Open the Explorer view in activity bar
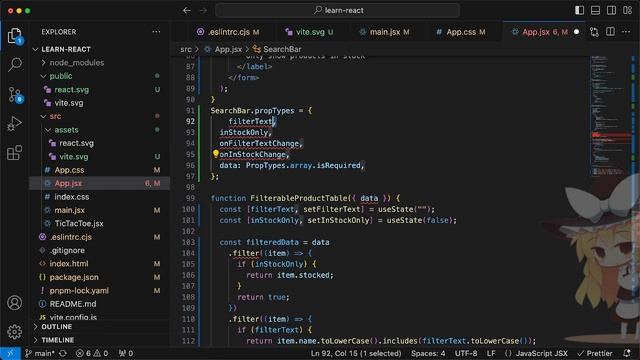The height and width of the screenshot is (360, 640). pyautogui.click(x=15, y=36)
